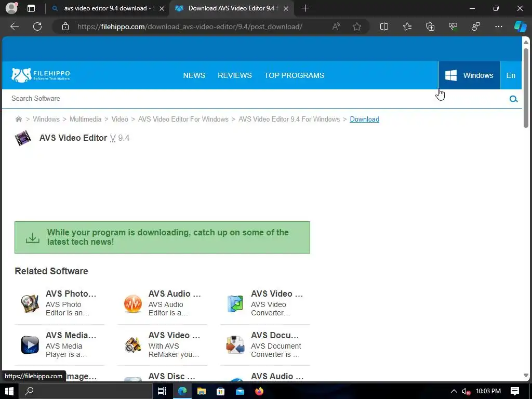Open the Video breadcrumb link
The height and width of the screenshot is (399, 532).
pyautogui.click(x=120, y=119)
